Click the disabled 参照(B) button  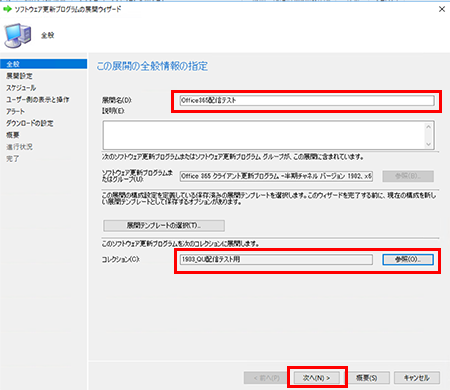click(x=408, y=176)
